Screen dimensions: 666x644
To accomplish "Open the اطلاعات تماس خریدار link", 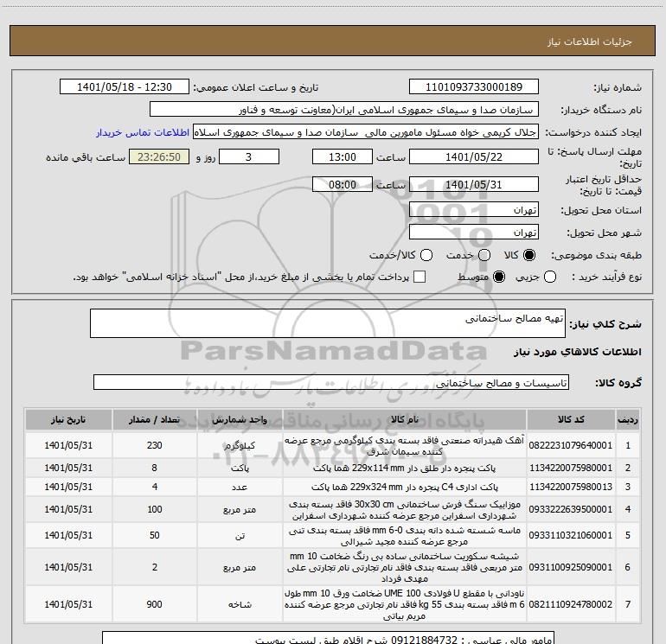I will pos(143,132).
